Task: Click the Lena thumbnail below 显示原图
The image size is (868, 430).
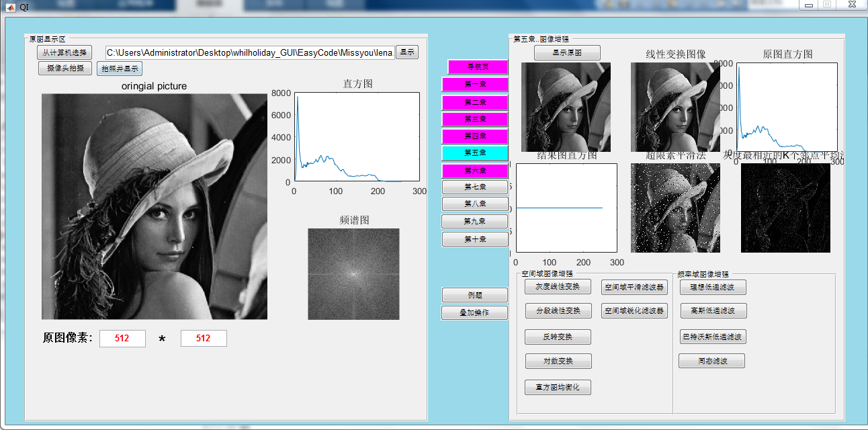Action: (566, 107)
